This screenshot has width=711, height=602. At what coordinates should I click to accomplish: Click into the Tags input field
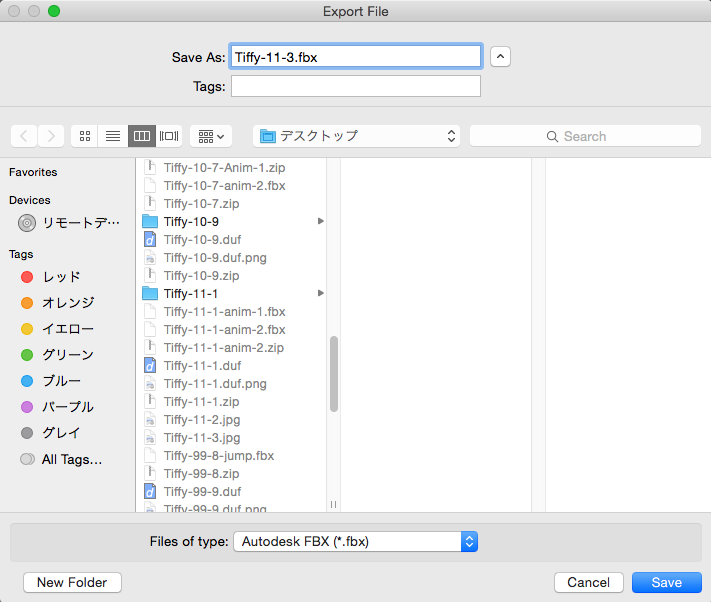356,86
